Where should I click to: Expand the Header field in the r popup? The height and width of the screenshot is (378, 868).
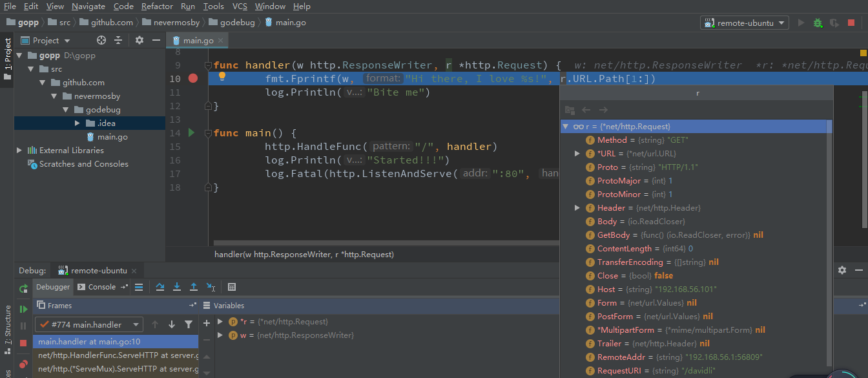577,207
